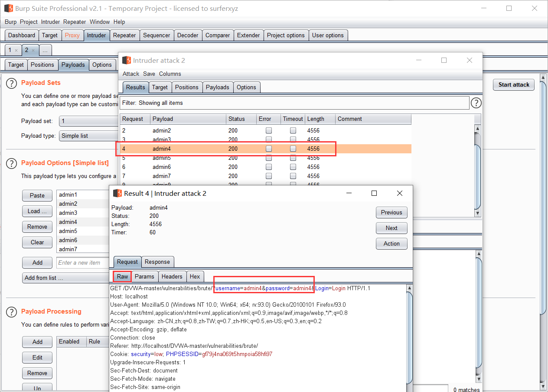Click Load button in Payload Options
The width and height of the screenshot is (548, 392).
(x=37, y=211)
